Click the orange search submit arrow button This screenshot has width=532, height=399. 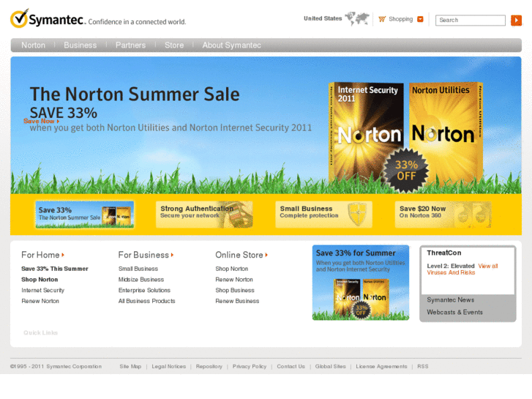click(x=516, y=20)
